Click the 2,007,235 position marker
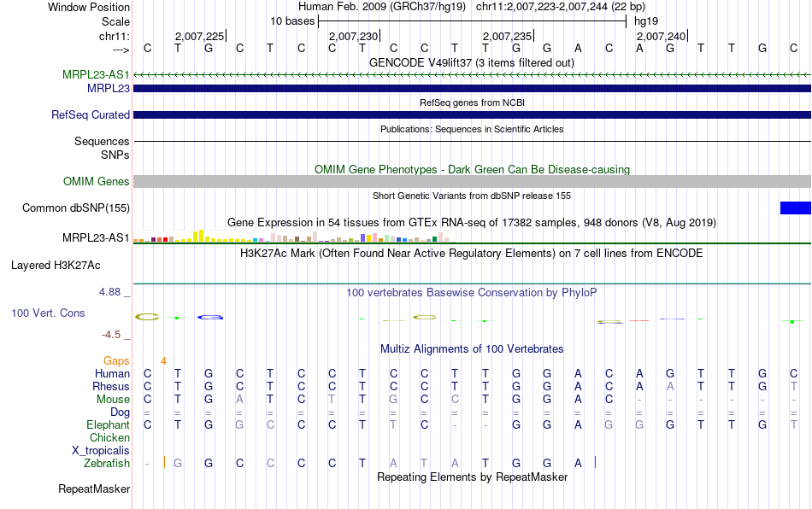This screenshot has width=812, height=509. click(x=508, y=36)
